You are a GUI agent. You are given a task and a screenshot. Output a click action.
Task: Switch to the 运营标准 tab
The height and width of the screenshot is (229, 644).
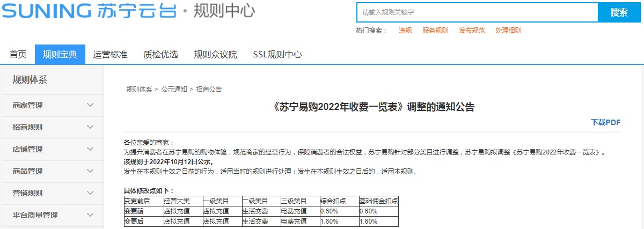(x=110, y=54)
